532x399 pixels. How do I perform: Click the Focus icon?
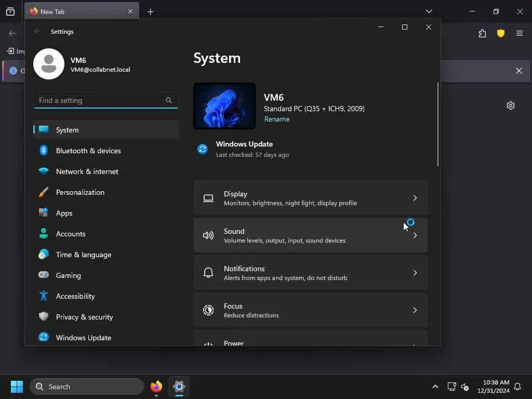pos(208,310)
